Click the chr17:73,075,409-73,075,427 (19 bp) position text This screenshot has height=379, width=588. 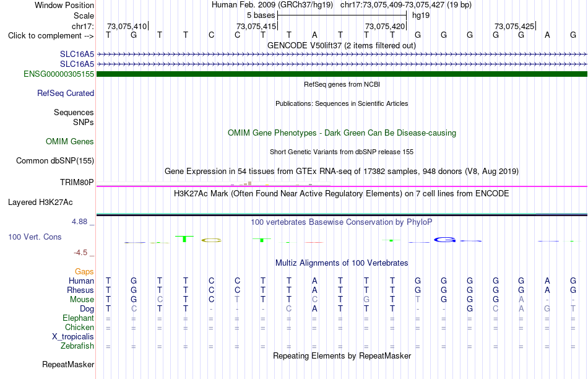(406, 5)
